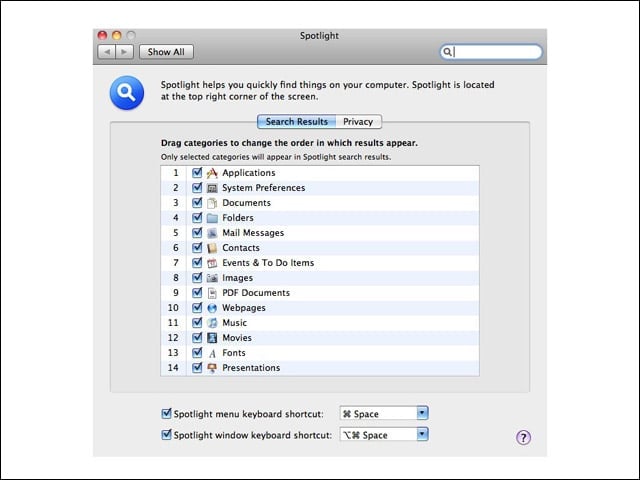The image size is (640, 480).
Task: Disable the Spotlight menu keyboard shortcut checkbox
Action: (166, 413)
